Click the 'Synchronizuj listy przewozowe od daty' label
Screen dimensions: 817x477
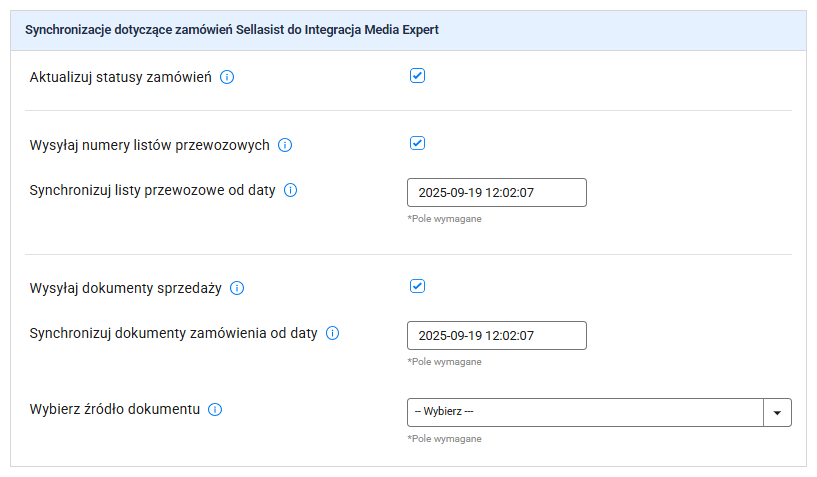tap(152, 190)
